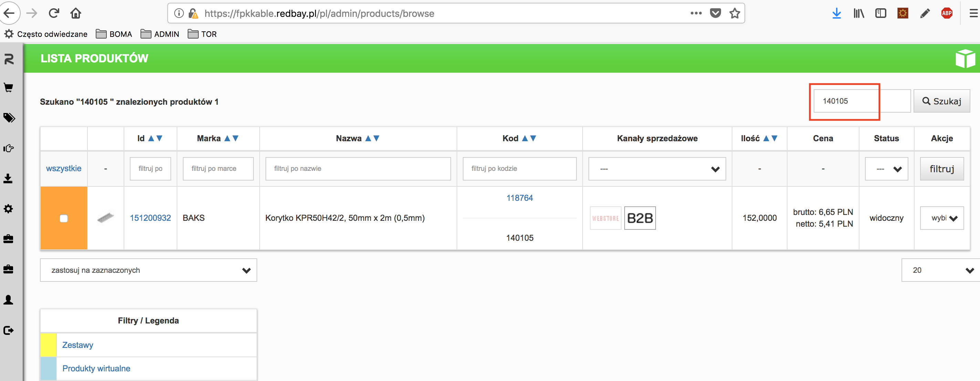Image resolution: width=980 pixels, height=381 pixels.
Task: Open product link 151200932
Action: point(150,218)
